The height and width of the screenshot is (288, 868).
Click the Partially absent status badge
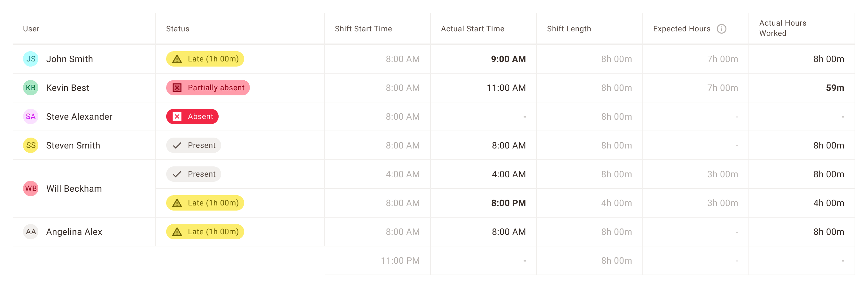208,88
